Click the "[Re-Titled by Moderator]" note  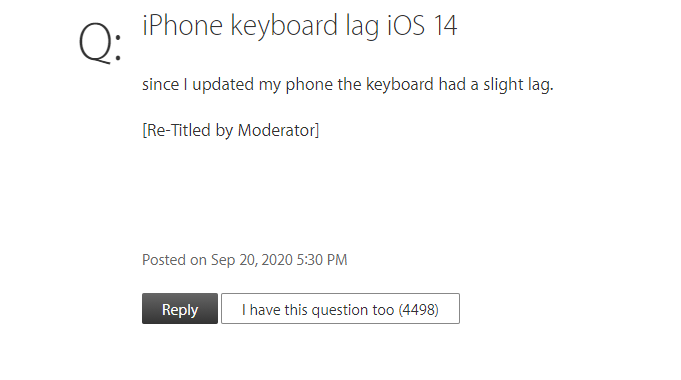pyautogui.click(x=231, y=130)
